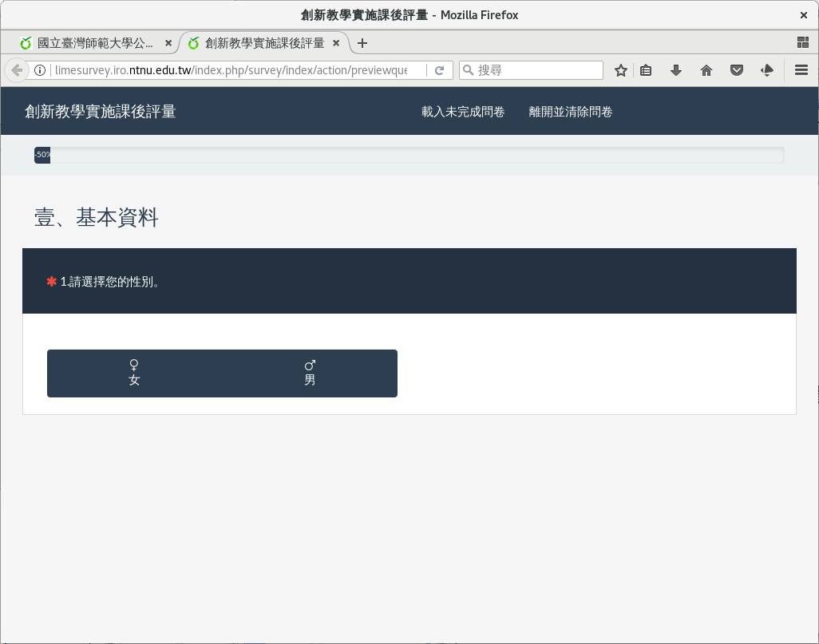This screenshot has height=644, width=819.
Task: Click question text 1.請選擇您的性別。
Action: click(110, 282)
